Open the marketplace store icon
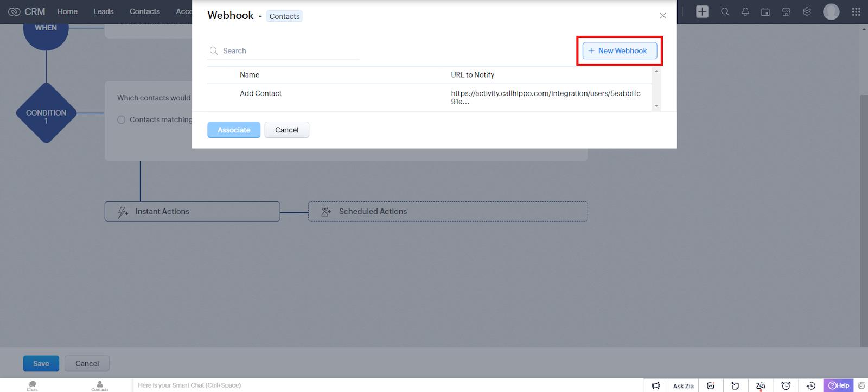Screen dimensions: 868x392 786,11
